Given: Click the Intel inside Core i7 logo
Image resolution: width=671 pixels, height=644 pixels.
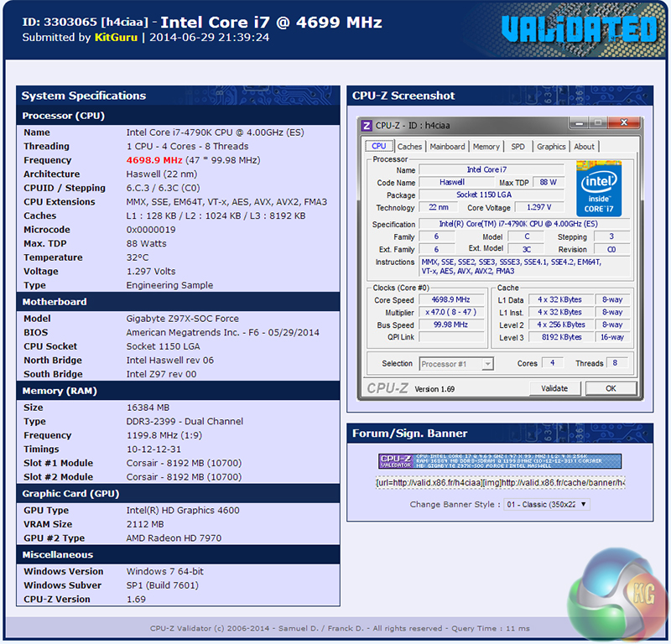Looking at the screenshot, I should point(599,189).
